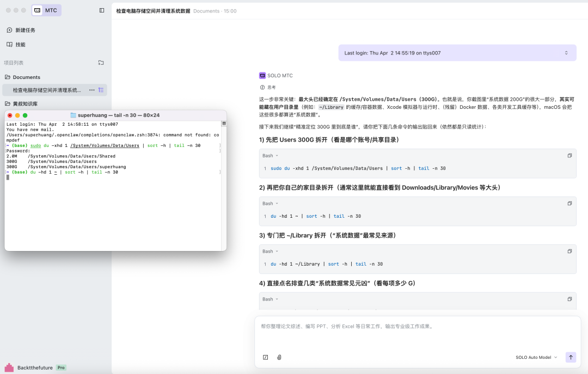Open the SOLO Auto Model dropdown
This screenshot has height=374, width=588.
pos(536,357)
